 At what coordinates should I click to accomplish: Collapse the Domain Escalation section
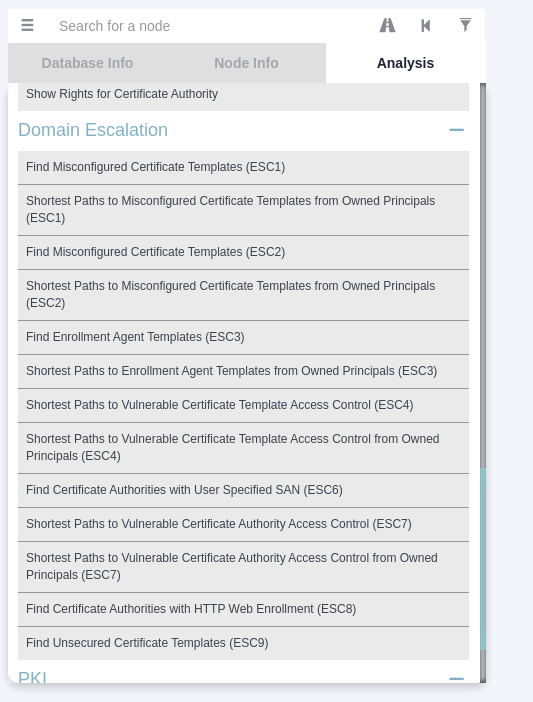click(456, 130)
